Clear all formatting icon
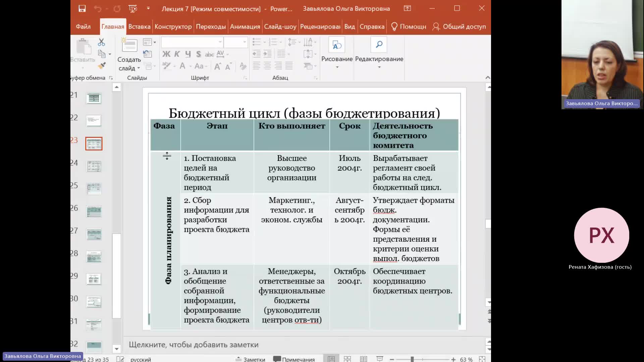 243,66
